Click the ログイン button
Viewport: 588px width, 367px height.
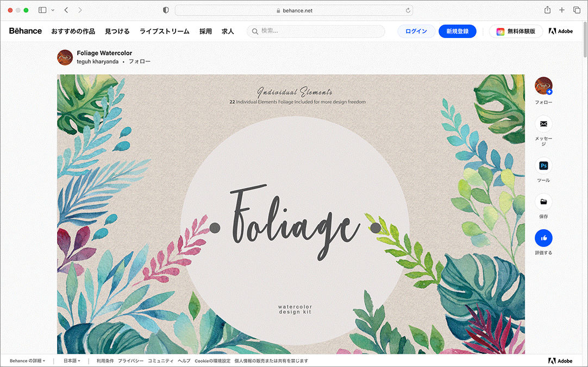click(416, 31)
